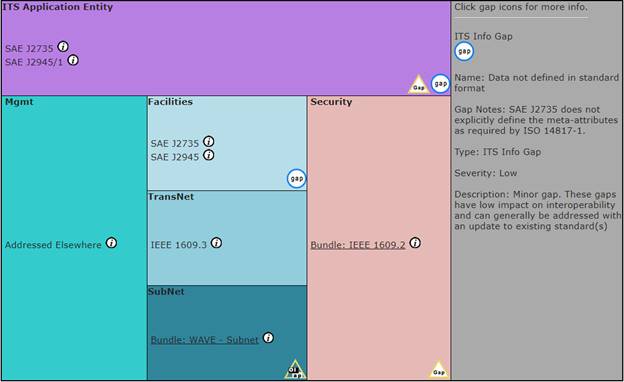The image size is (624, 382).
Task: Open info icon beside IEEE 1609.3
Action: coord(216,243)
